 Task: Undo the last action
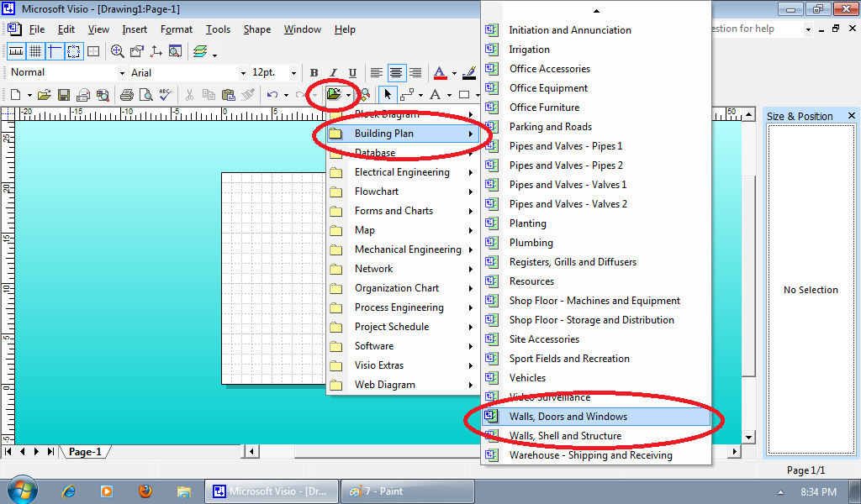tap(272, 95)
